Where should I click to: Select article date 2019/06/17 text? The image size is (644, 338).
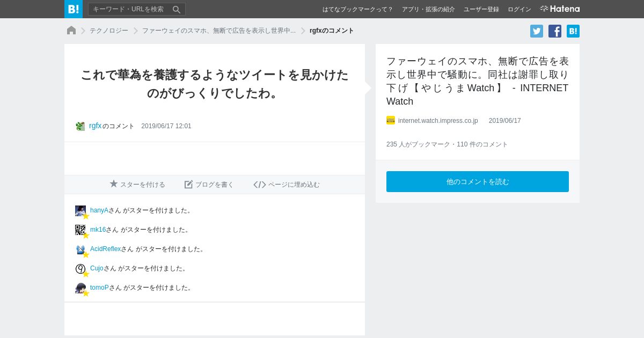pos(504,121)
